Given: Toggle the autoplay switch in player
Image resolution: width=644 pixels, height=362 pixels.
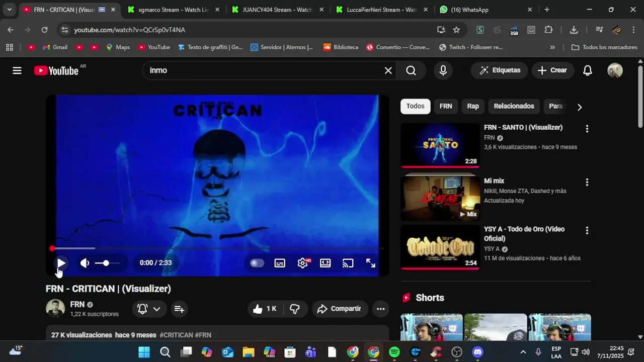Looking at the screenshot, I should coord(257,263).
